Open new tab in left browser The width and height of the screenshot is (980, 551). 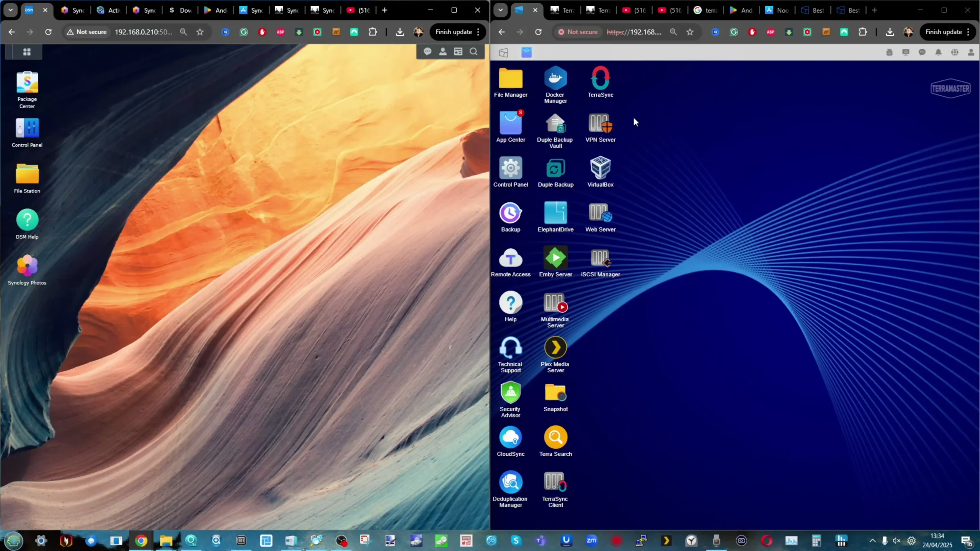click(x=385, y=10)
